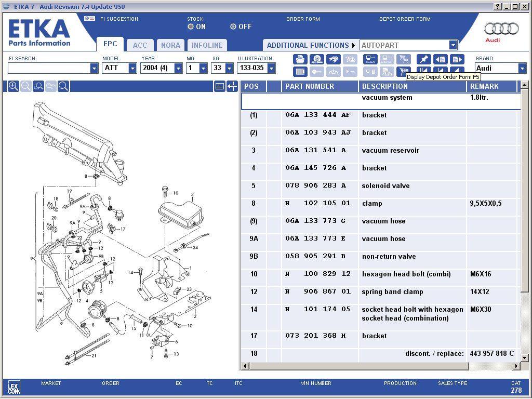Open the YEAR 2004 dropdown
This screenshot has height=399, width=532.
pos(178,68)
